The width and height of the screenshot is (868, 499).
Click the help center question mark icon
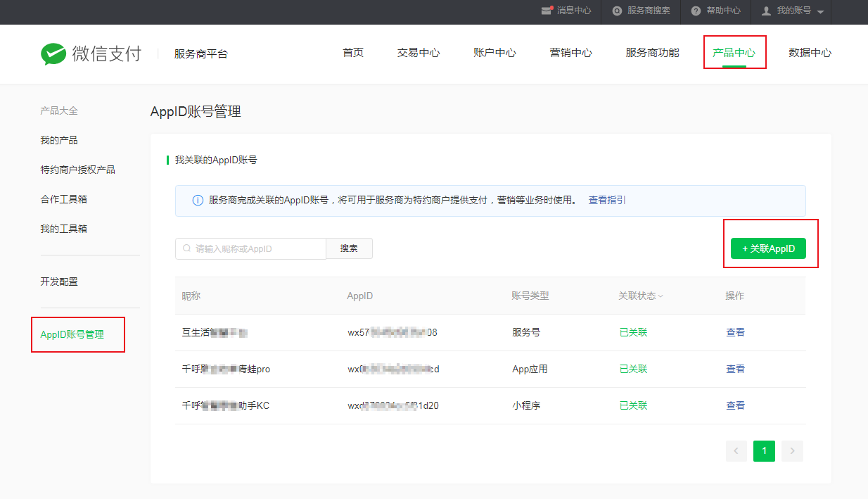coord(696,11)
